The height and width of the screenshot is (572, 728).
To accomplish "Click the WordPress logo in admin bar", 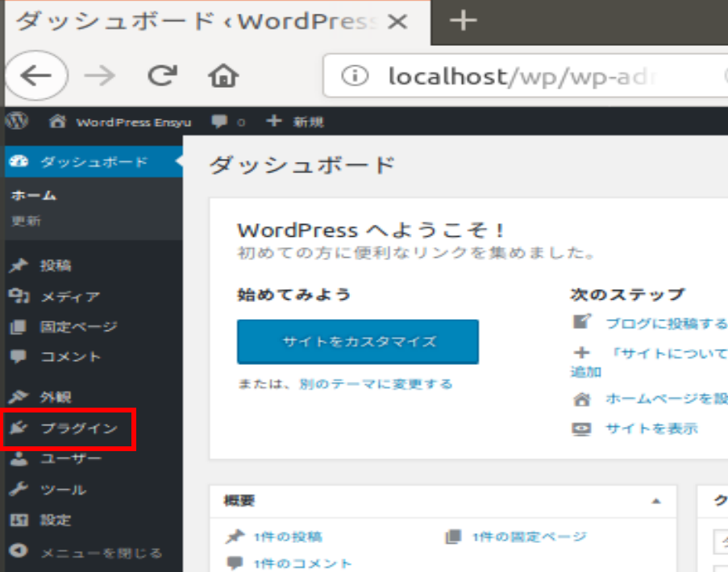I will [x=17, y=121].
